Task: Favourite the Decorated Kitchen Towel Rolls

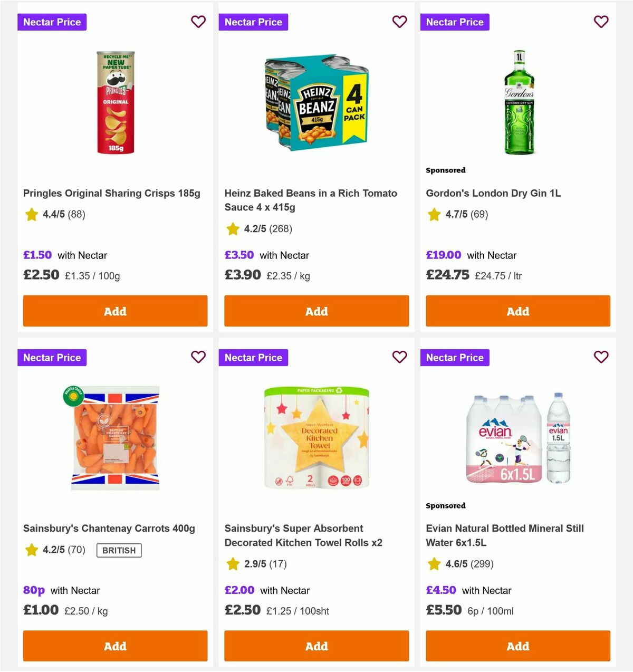Action: 399,357
